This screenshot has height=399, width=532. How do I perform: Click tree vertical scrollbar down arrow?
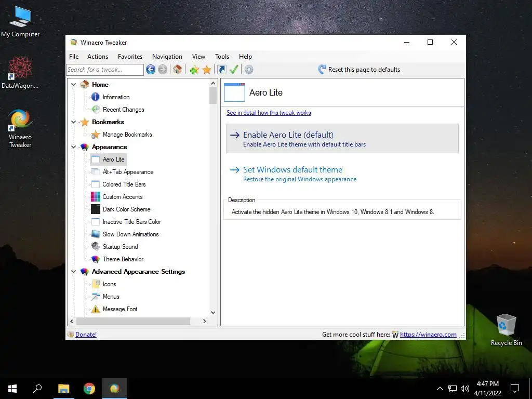(213, 312)
